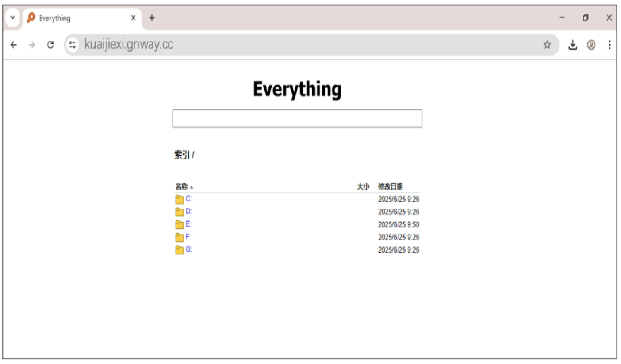Sort by 修改日期 column header
Image resolution: width=621 pixels, height=364 pixels.
pos(390,186)
